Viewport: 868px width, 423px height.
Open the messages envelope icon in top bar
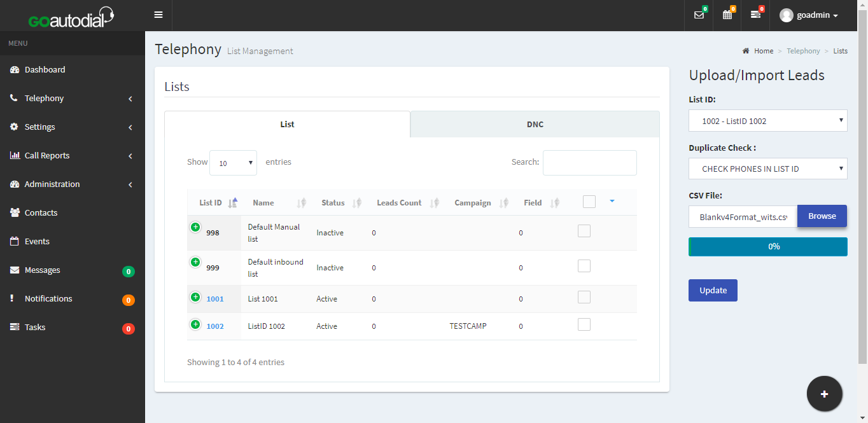point(699,15)
